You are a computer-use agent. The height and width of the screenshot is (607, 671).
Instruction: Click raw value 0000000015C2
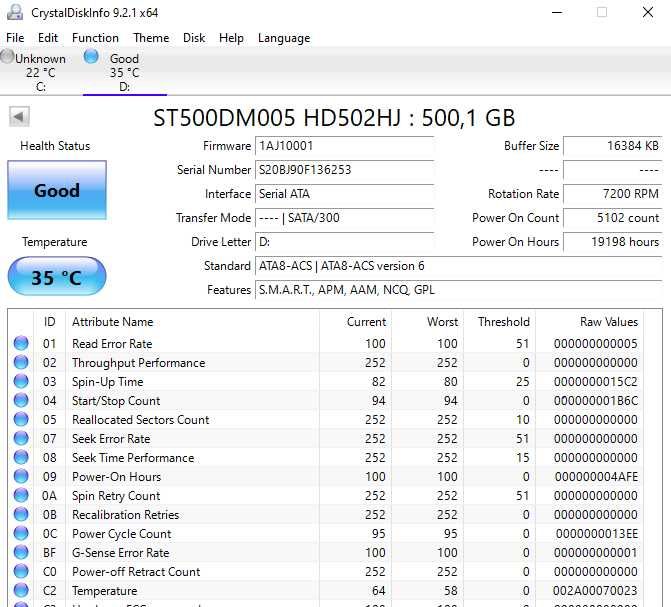(595, 381)
